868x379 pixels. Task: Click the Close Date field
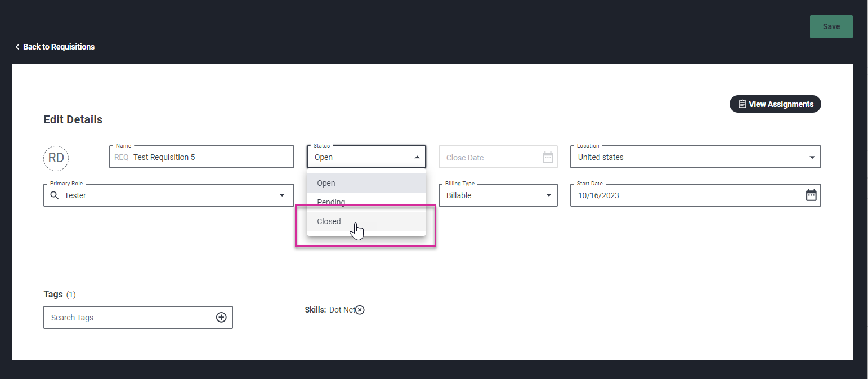pos(498,157)
